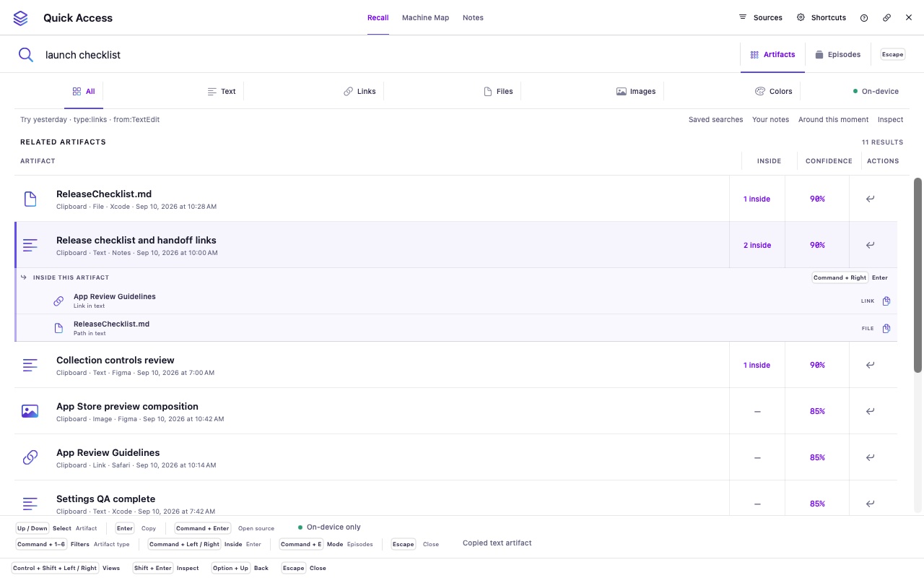Open Shortcuts gear settings
Image resolution: width=924 pixels, height=578 pixels.
(821, 18)
